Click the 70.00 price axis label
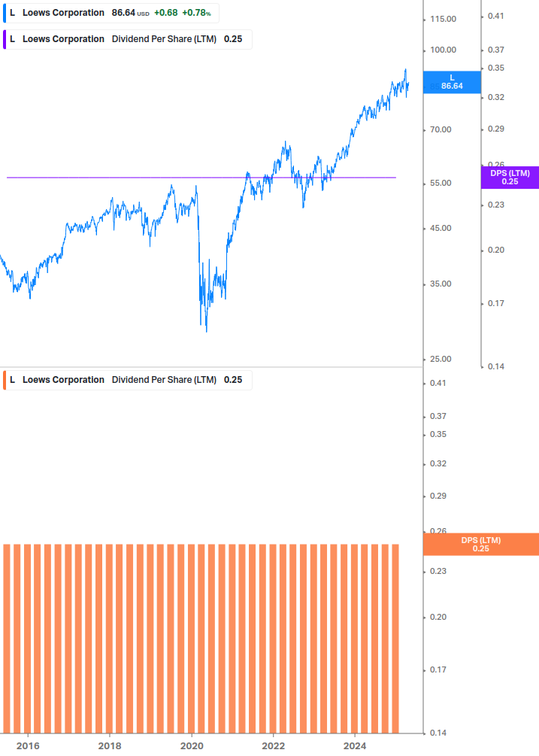 [441, 129]
